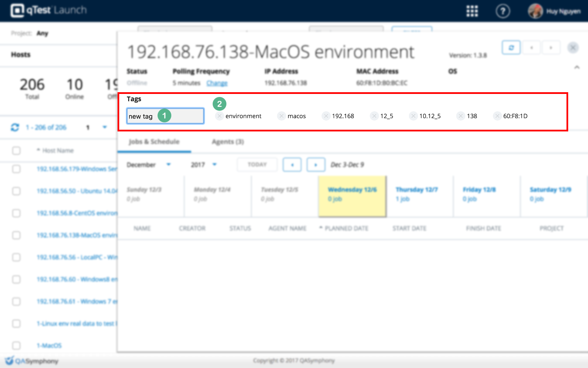This screenshot has width=588, height=368.
Task: Check the 1-MacOS host checkbox
Action: click(x=16, y=346)
